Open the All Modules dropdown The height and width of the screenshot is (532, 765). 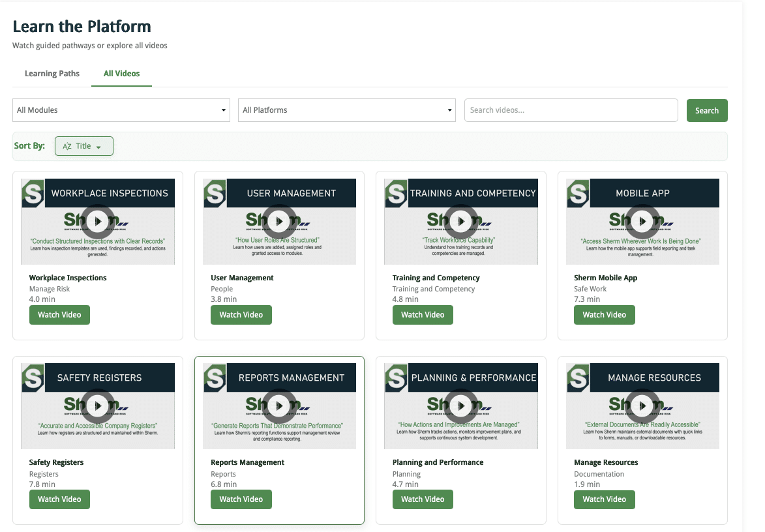pyautogui.click(x=121, y=110)
